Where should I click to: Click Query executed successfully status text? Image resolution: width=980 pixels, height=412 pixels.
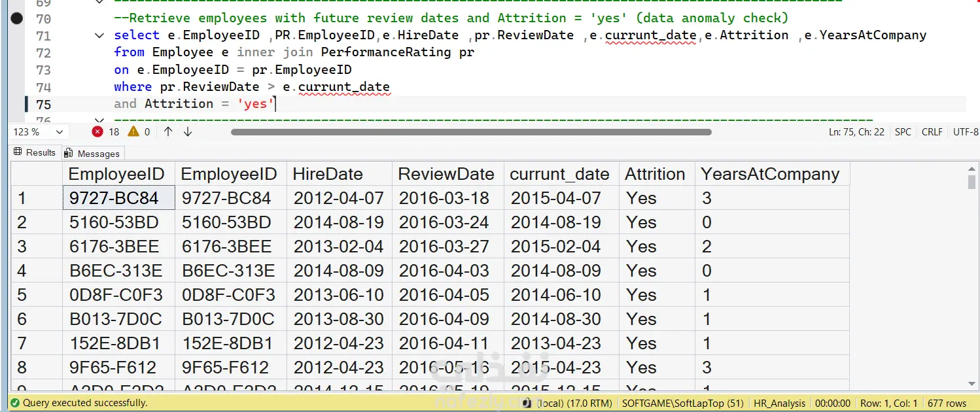[x=85, y=403]
